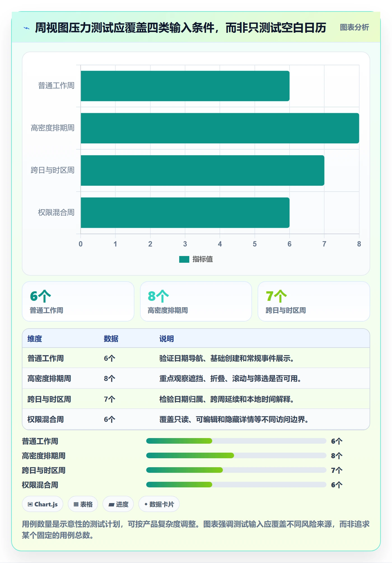Click the x-axis tick label 0

[x=81, y=244]
